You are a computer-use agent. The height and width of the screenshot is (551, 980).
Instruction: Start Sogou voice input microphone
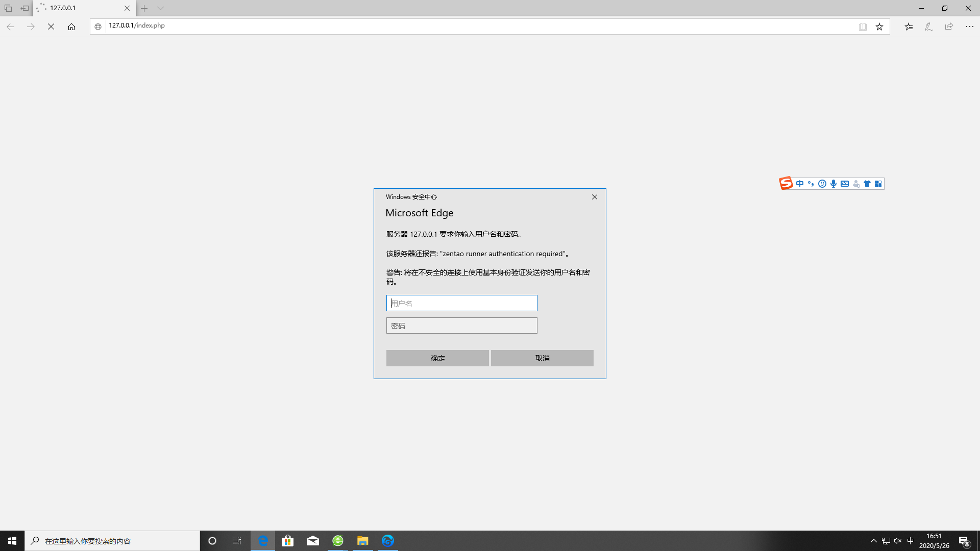834,184
